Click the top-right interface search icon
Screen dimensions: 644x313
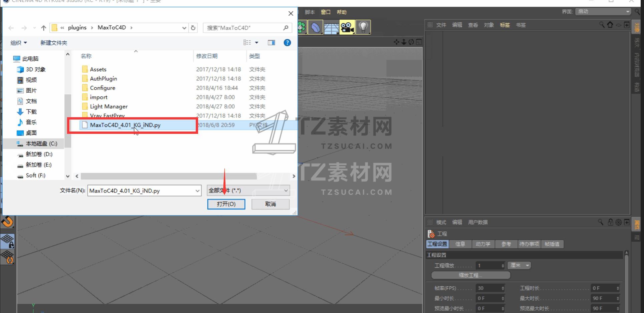coord(637,12)
